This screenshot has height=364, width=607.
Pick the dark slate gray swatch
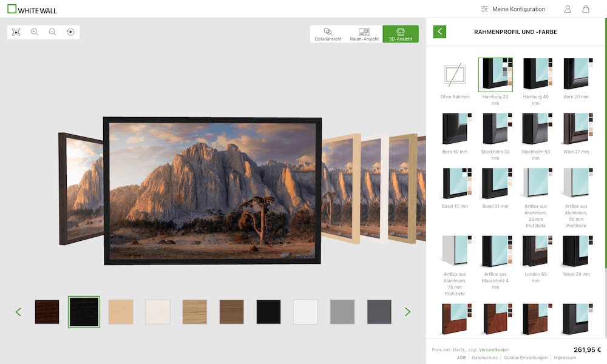(379, 312)
